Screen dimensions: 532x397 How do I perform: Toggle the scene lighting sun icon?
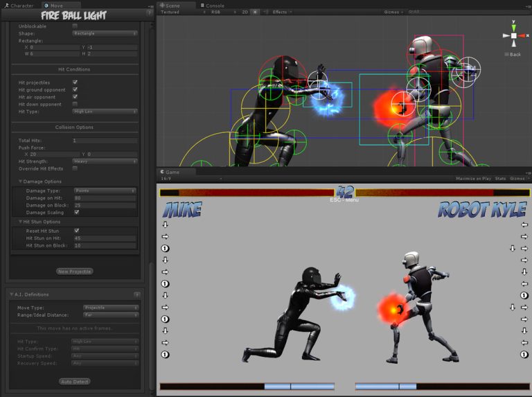coord(254,12)
